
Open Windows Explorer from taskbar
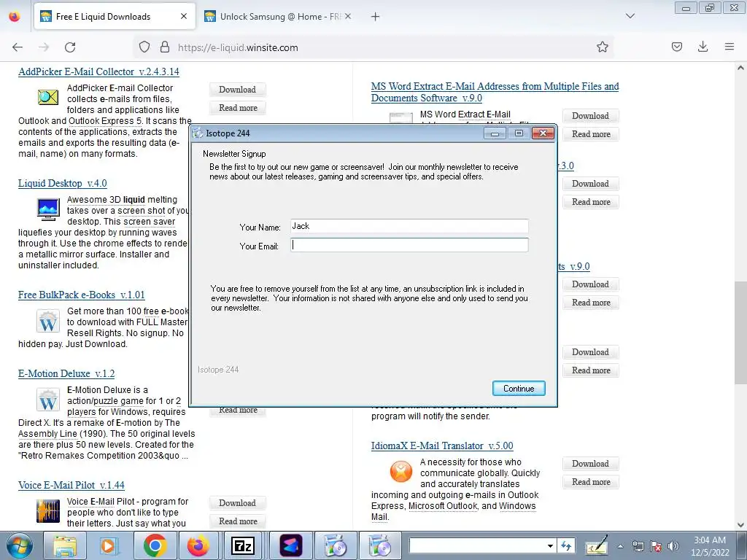point(65,545)
